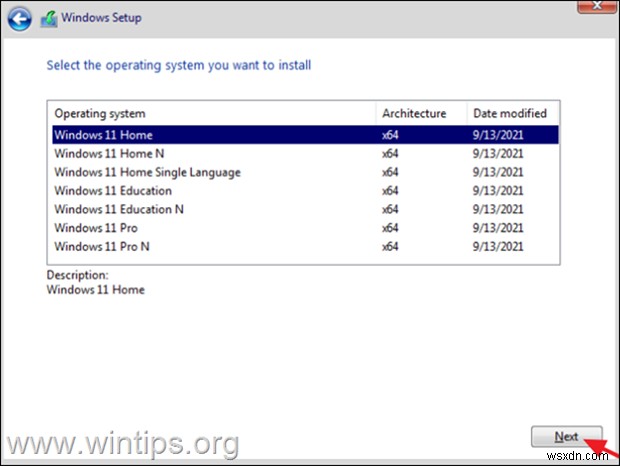Click the Date modified column header
Image resolution: width=620 pixels, height=466 pixels.
(511, 113)
